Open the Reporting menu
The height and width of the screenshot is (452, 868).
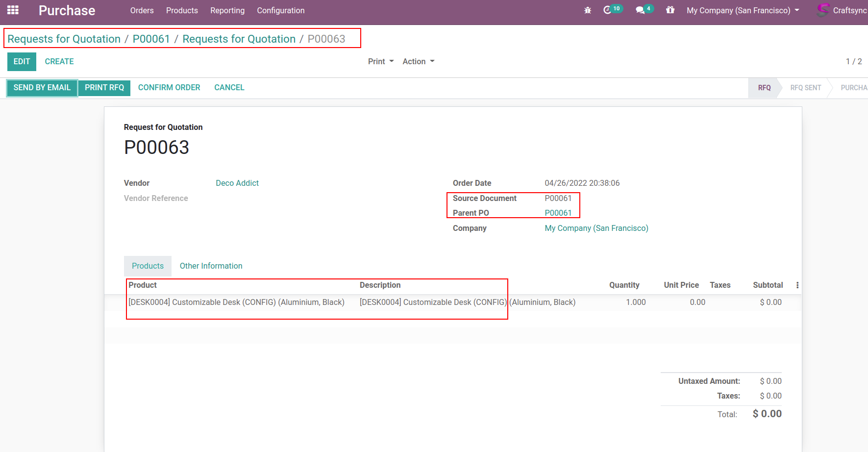tap(227, 10)
